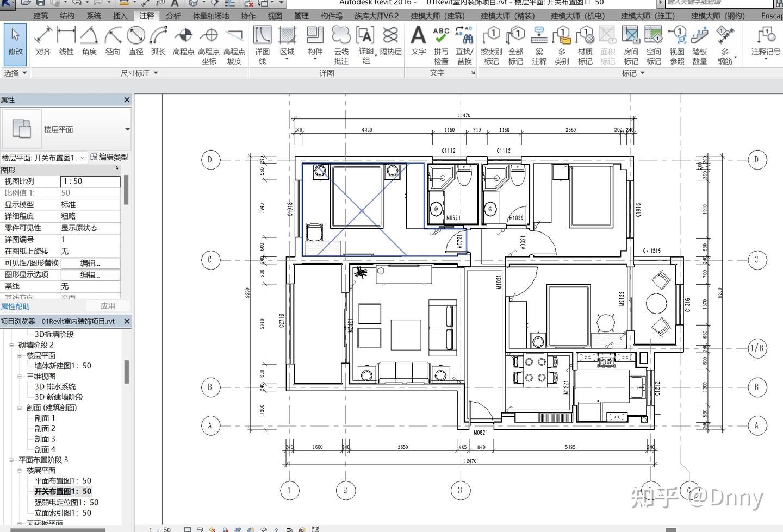Screen dimensions: 783x532
Task: Collapse the 砌墙阶段 2 tree node
Action: click(x=11, y=345)
